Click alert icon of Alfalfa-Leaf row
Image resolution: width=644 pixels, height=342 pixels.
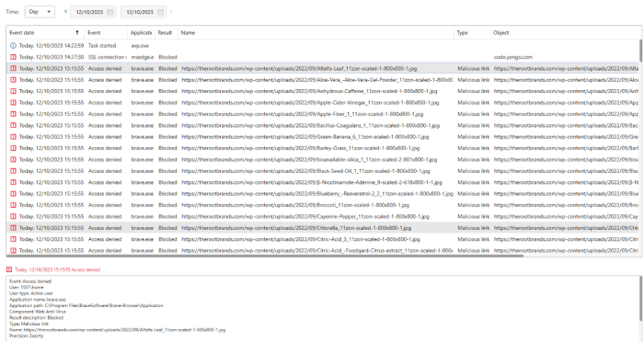pos(13,69)
